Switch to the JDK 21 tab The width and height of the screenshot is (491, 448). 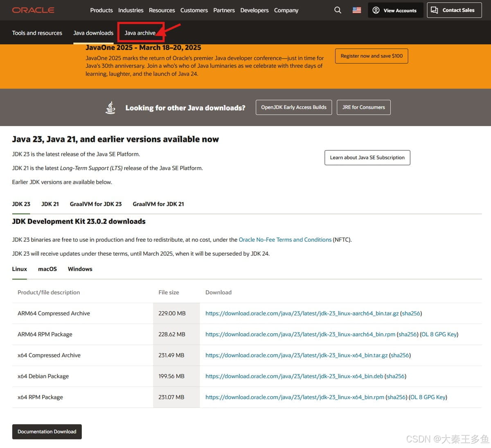(50, 204)
